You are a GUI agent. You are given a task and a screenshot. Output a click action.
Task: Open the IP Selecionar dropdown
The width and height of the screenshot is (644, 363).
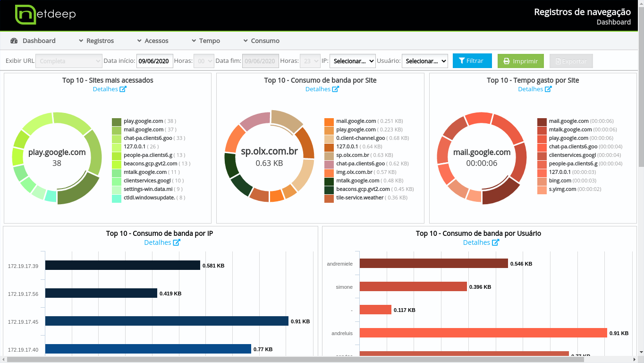(352, 61)
